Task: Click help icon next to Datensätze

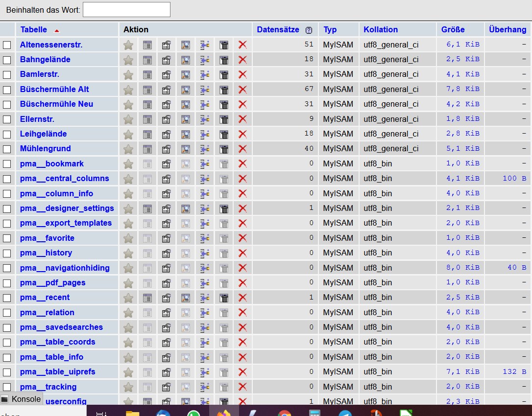Action: [x=309, y=30]
